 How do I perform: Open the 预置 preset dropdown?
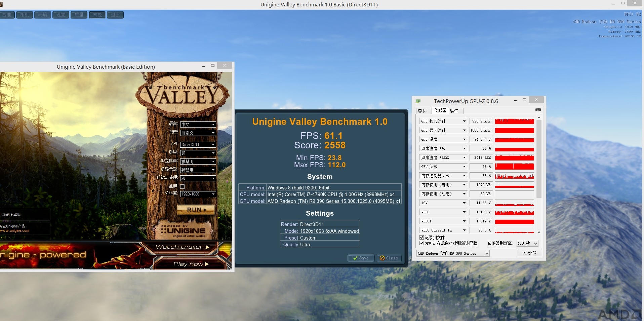[198, 133]
